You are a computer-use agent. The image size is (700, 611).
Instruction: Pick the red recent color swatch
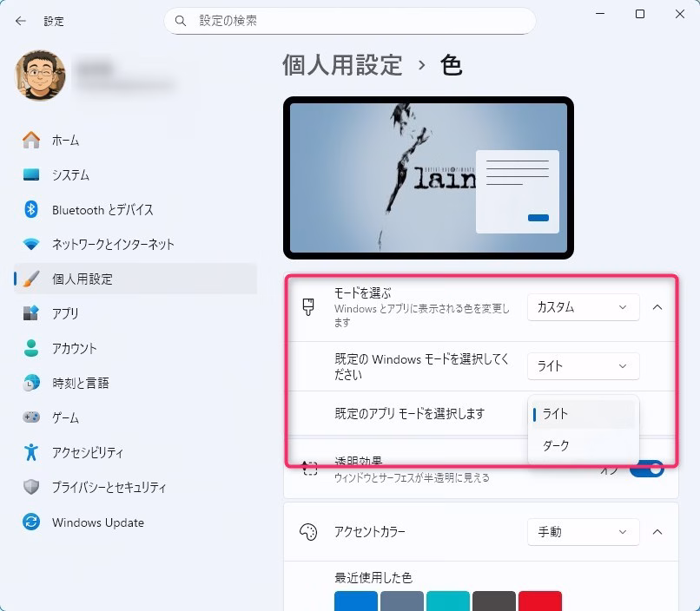click(x=539, y=601)
